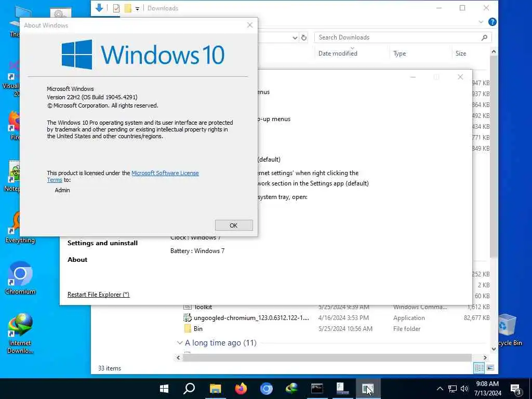
Task: Sort by Size column header
Action: (x=461, y=54)
